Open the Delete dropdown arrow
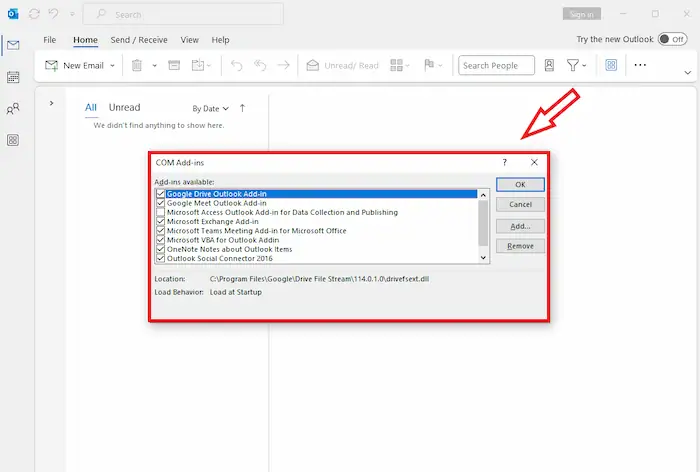 154,66
